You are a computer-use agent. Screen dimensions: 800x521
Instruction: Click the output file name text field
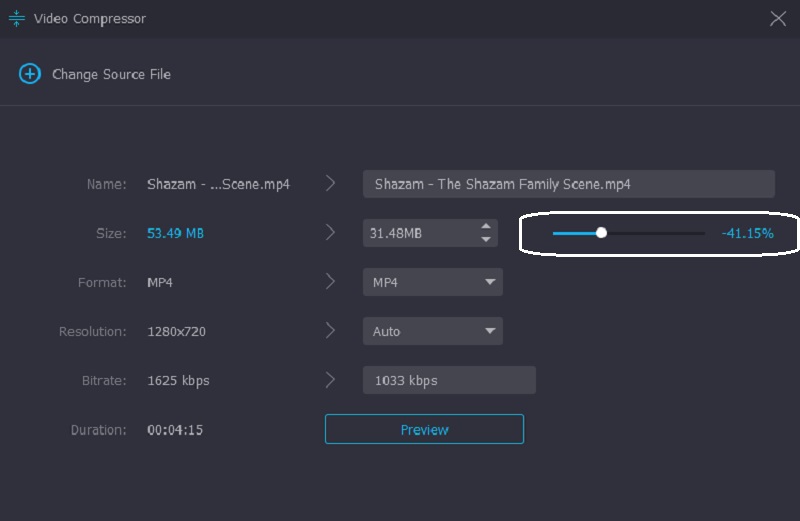568,184
